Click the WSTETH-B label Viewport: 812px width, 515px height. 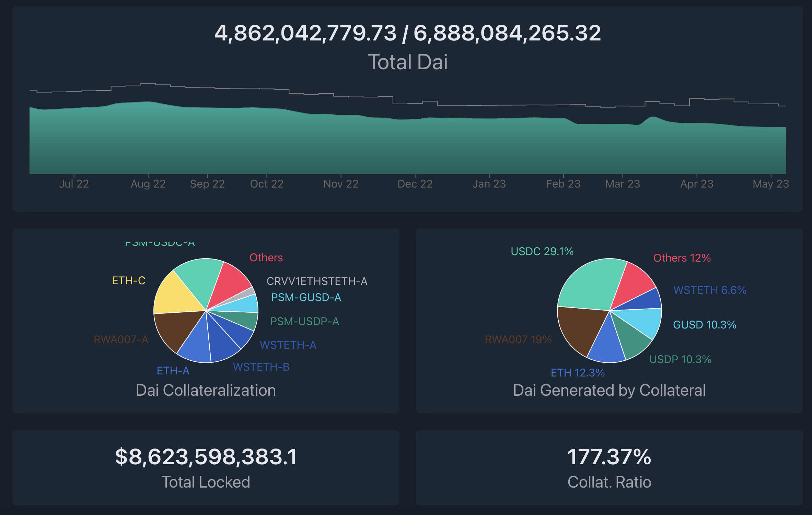(261, 367)
